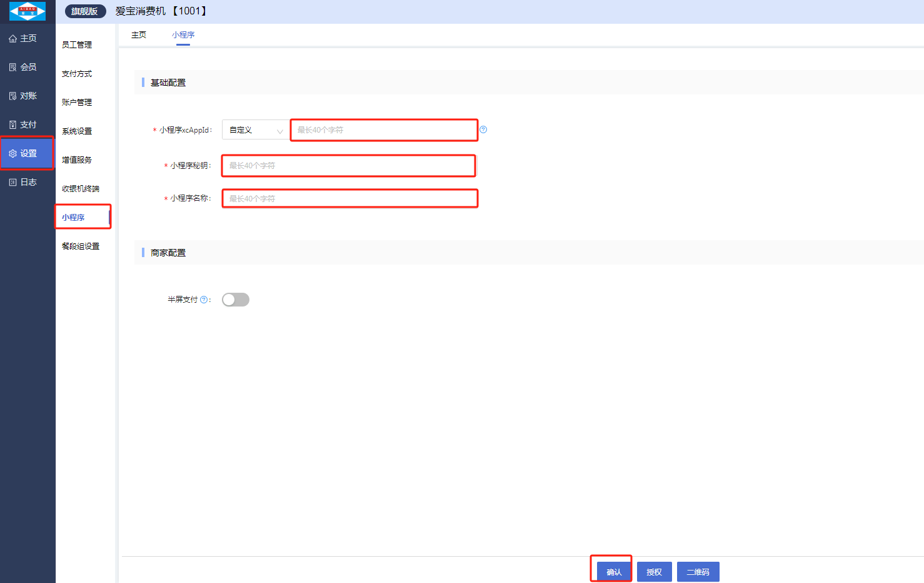Click the log (日志) sidebar icon
This screenshot has height=583, width=924.
(13, 183)
